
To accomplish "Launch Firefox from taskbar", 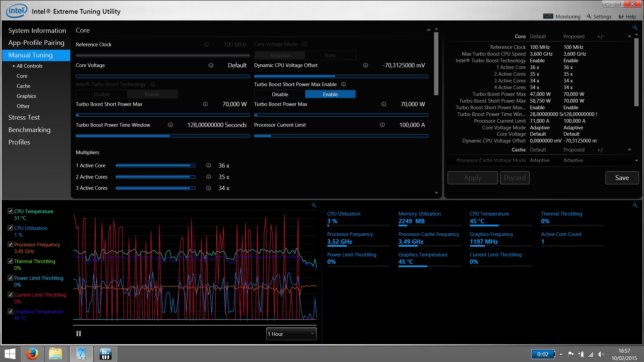I will point(32,354).
